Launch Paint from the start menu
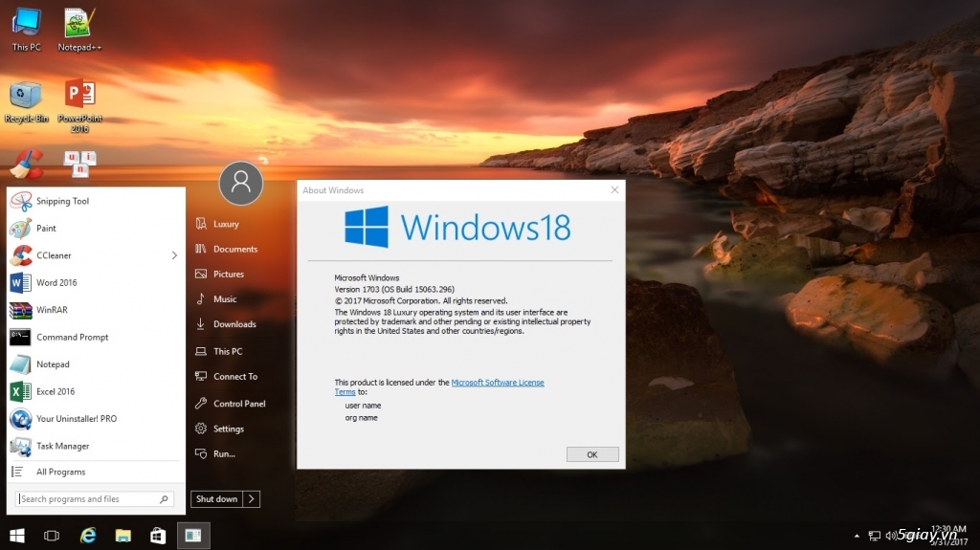Screen dimensions: 980x550 coord(46,229)
